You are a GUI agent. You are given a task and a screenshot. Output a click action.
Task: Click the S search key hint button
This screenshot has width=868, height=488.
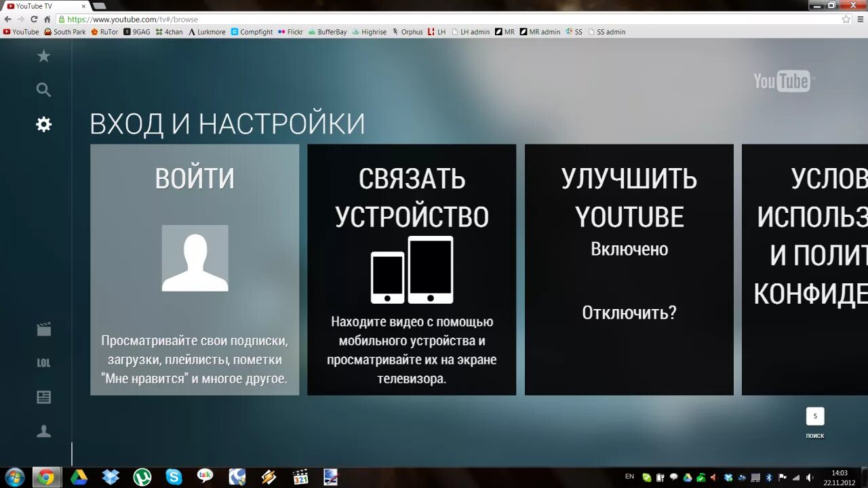(815, 416)
